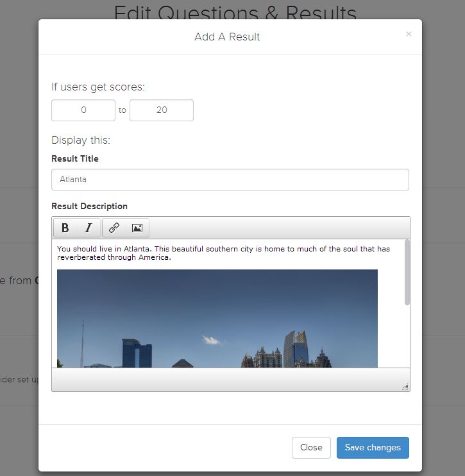Click the editor resize handle corner
The width and height of the screenshot is (465, 476).
[x=405, y=386]
